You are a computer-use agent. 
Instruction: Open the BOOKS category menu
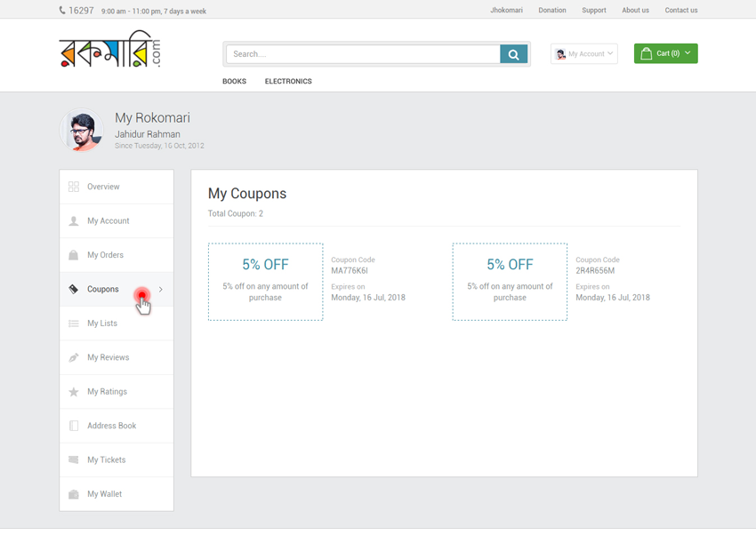[x=234, y=81]
